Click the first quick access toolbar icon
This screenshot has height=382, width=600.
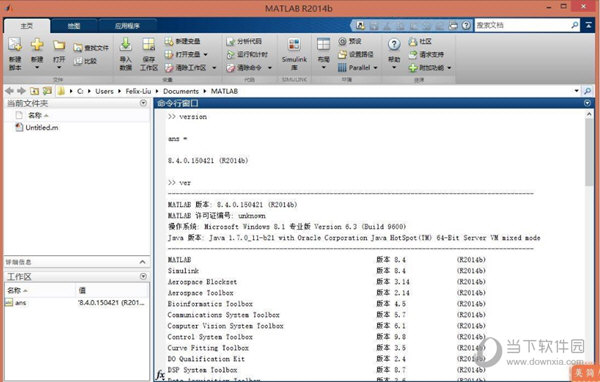[x=360, y=25]
